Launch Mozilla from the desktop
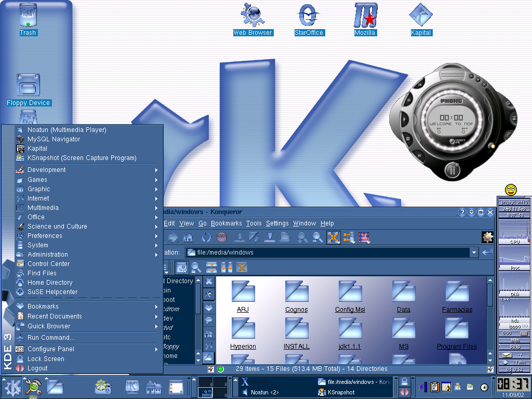Image resolution: width=532 pixels, height=399 pixels. click(x=365, y=19)
